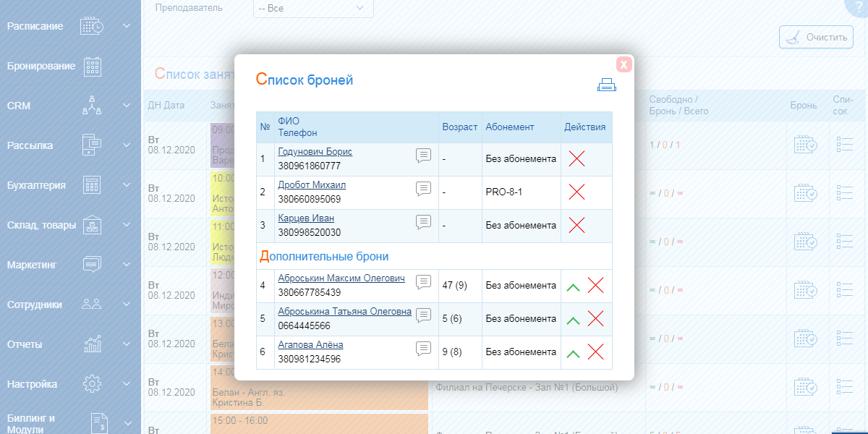This screenshot has height=434, width=868.
Task: Move Агапова Алёна up to main bookings
Action: point(574,353)
